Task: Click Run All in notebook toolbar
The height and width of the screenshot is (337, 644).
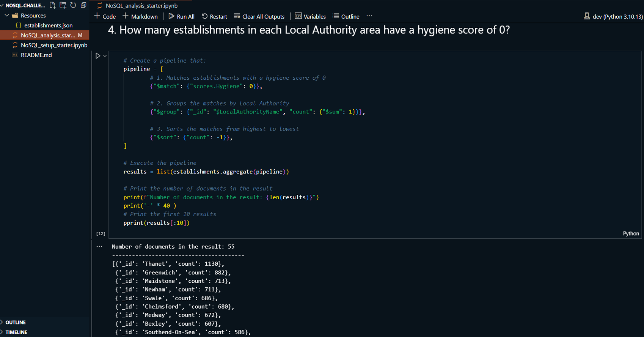Action: 181,16
